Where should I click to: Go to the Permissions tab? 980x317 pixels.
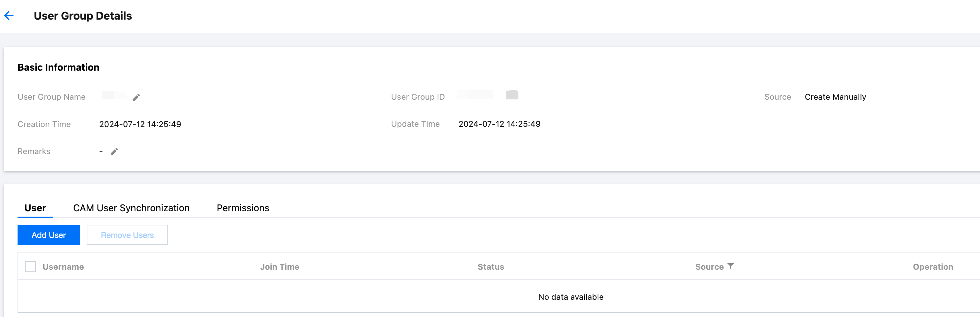pos(243,208)
